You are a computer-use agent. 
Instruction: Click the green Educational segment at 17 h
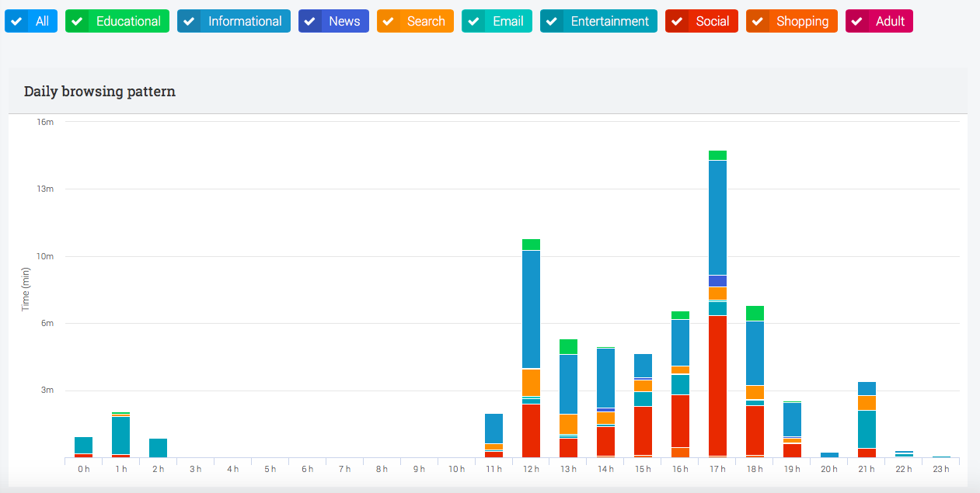717,155
